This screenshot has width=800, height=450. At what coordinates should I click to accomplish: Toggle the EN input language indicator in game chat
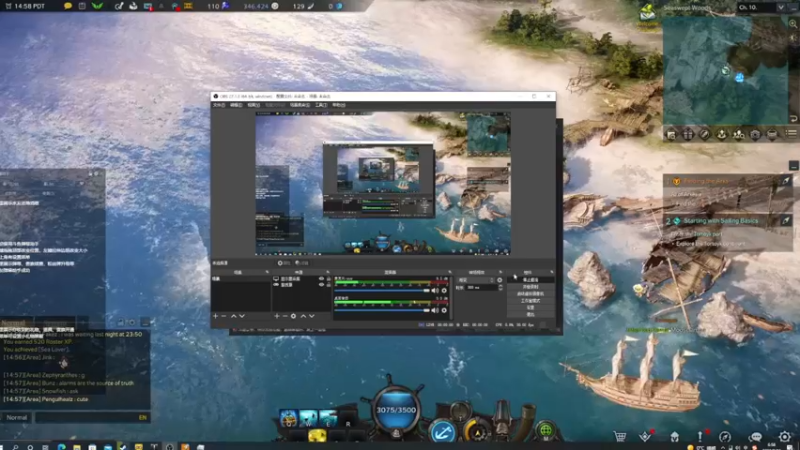[142, 417]
